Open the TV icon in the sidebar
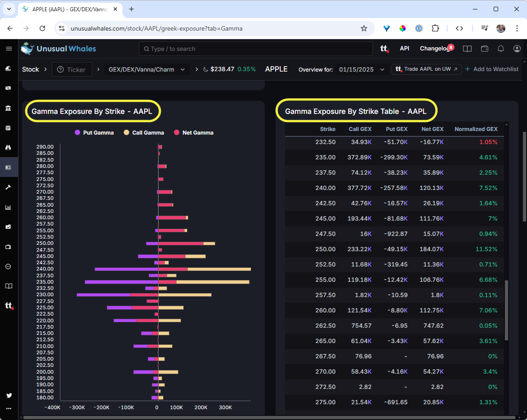This screenshot has height=420, width=527. coord(9,247)
